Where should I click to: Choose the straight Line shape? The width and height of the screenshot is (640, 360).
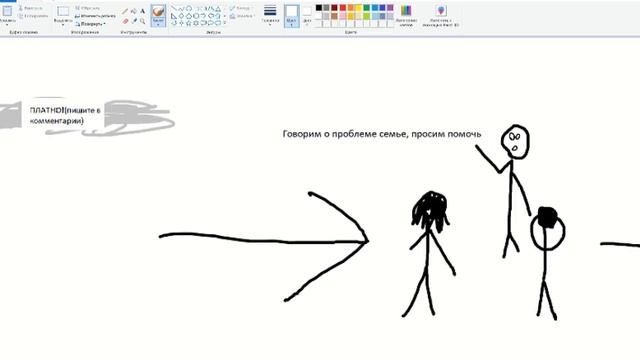(x=173, y=8)
